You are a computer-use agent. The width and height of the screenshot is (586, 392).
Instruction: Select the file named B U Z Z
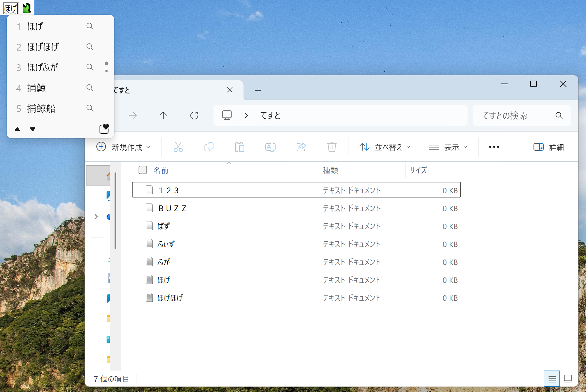point(296,208)
